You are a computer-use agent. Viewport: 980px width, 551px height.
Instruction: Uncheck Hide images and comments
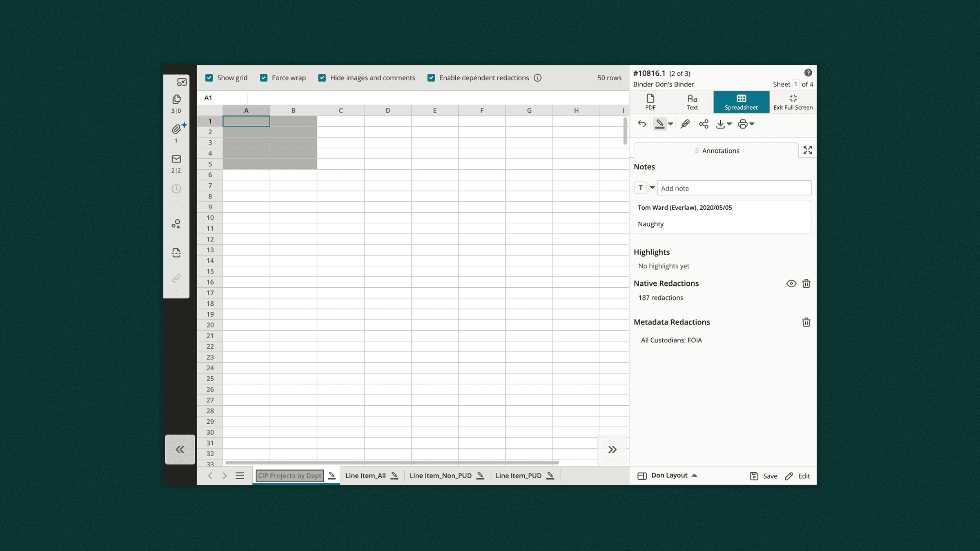click(x=322, y=78)
